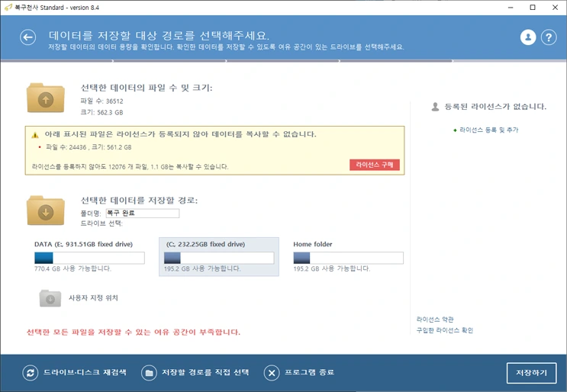Click the choose save path folder icon
Image resolution: width=567 pixels, height=392 pixels.
click(149, 373)
